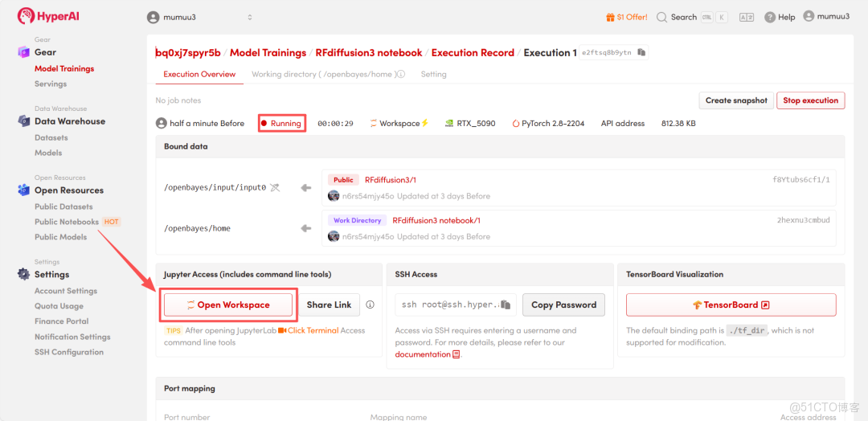Open Account Settings
The width and height of the screenshot is (868, 421).
(x=65, y=290)
